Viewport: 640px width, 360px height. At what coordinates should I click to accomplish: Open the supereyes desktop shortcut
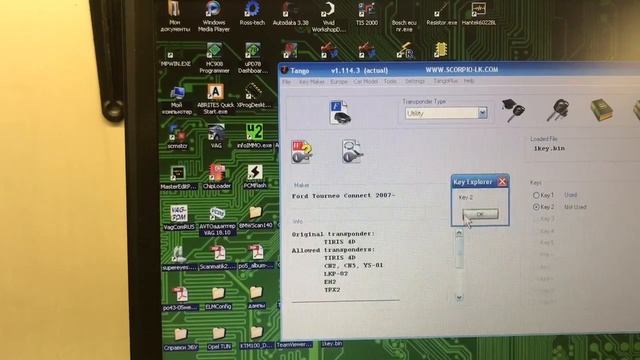click(x=179, y=259)
